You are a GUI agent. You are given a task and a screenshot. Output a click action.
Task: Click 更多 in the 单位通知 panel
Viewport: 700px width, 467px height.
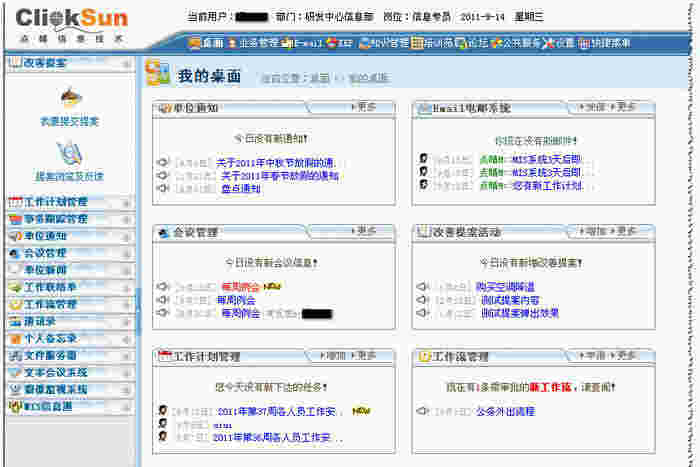coord(364,107)
